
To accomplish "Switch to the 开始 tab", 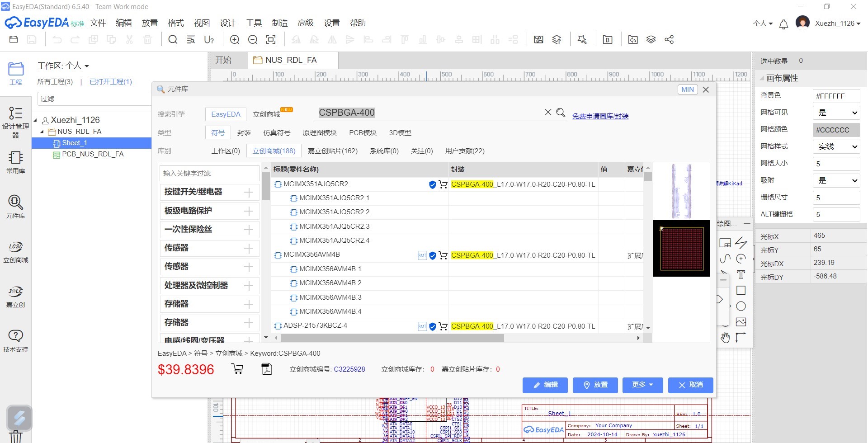I will [223, 60].
